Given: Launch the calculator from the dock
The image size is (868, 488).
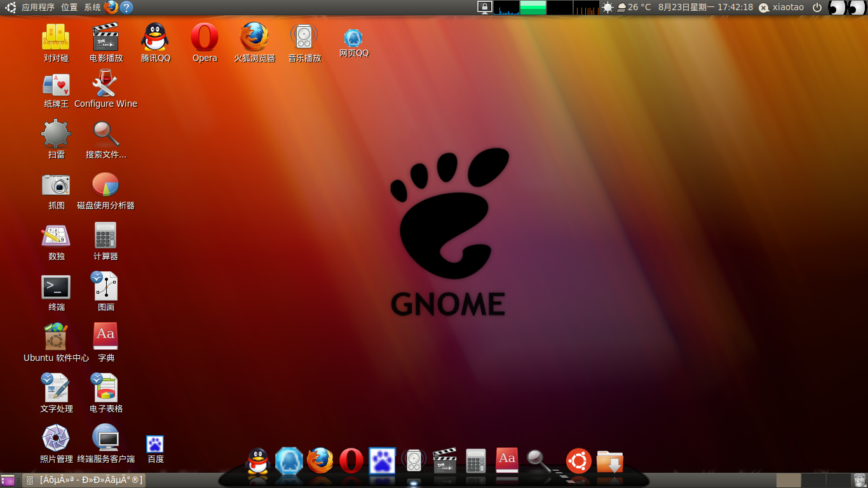Looking at the screenshot, I should point(476,461).
